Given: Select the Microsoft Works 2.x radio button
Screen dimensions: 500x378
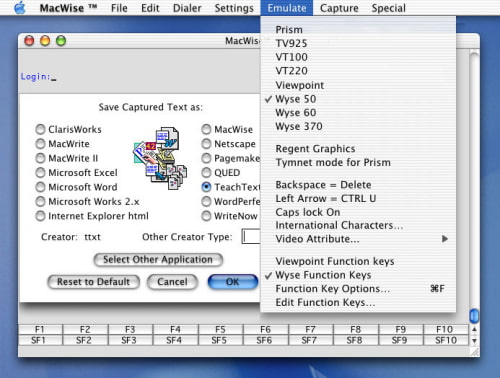Looking at the screenshot, I should pyautogui.click(x=40, y=201).
